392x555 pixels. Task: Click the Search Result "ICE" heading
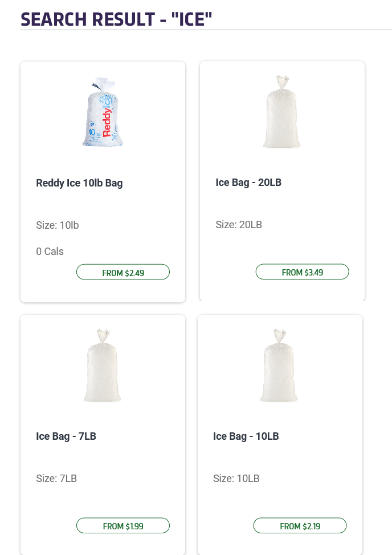click(x=116, y=19)
